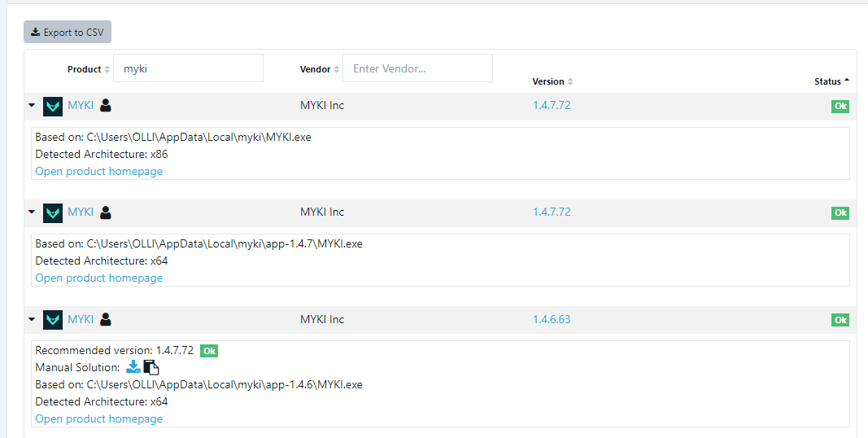Open MYKI product link in x86 row
The width and height of the screenshot is (868, 438).
[81, 105]
